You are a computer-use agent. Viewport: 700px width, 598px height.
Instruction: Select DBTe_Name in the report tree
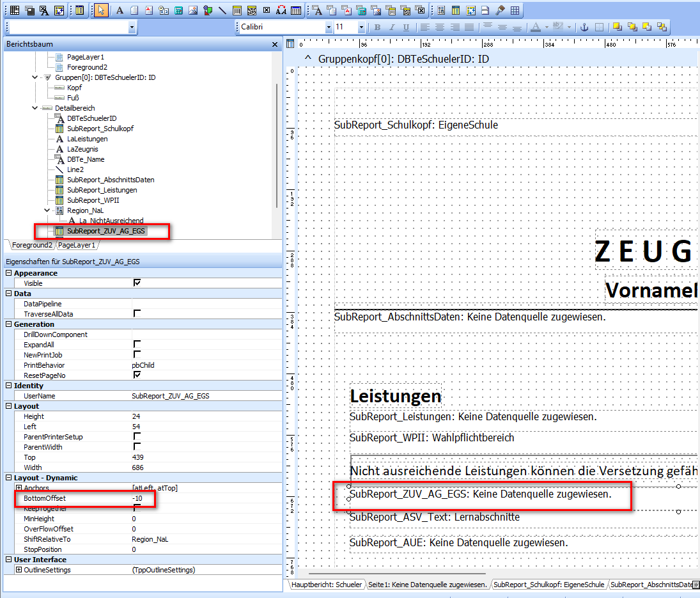point(86,159)
